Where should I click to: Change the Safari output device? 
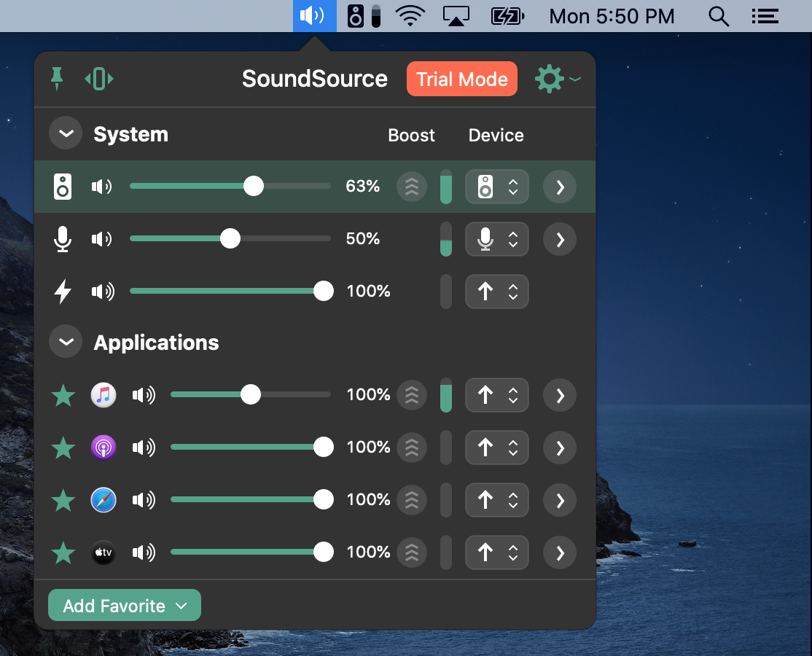tap(496, 500)
